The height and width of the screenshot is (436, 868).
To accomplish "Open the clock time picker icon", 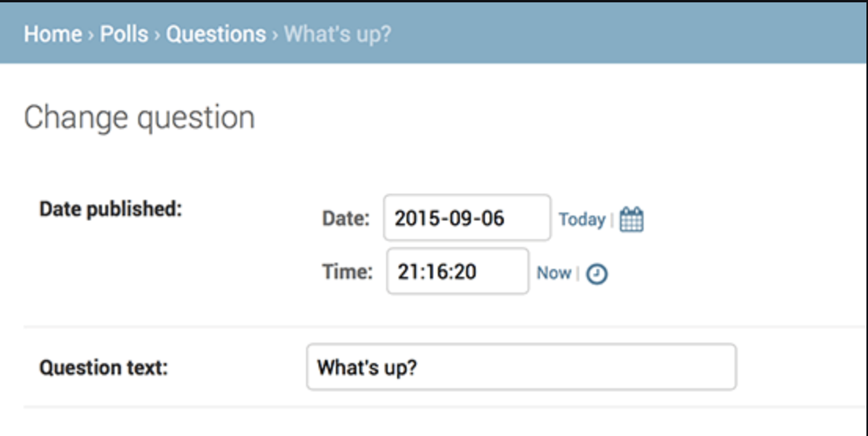I will pos(597,274).
